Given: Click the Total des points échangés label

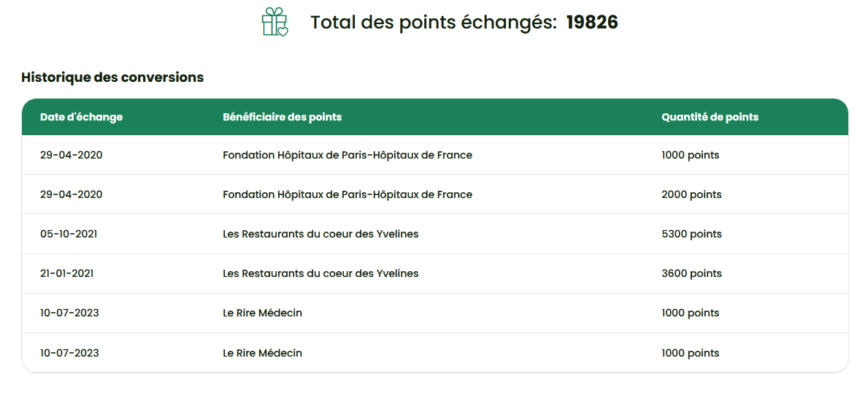Looking at the screenshot, I should tap(434, 22).
